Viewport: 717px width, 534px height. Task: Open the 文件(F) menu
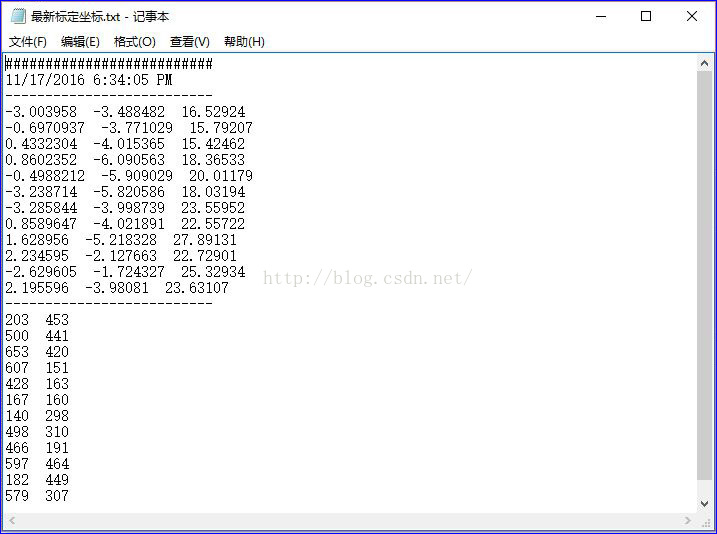[x=27, y=42]
